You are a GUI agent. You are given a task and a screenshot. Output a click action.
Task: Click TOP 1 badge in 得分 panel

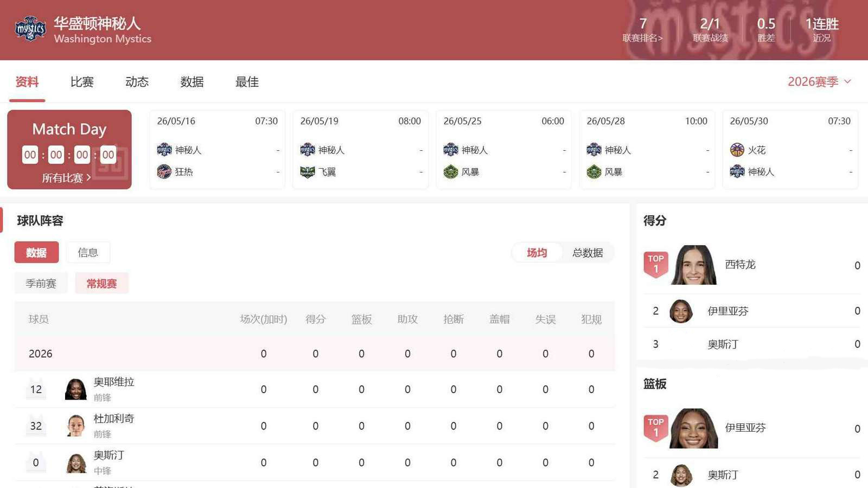click(x=655, y=265)
